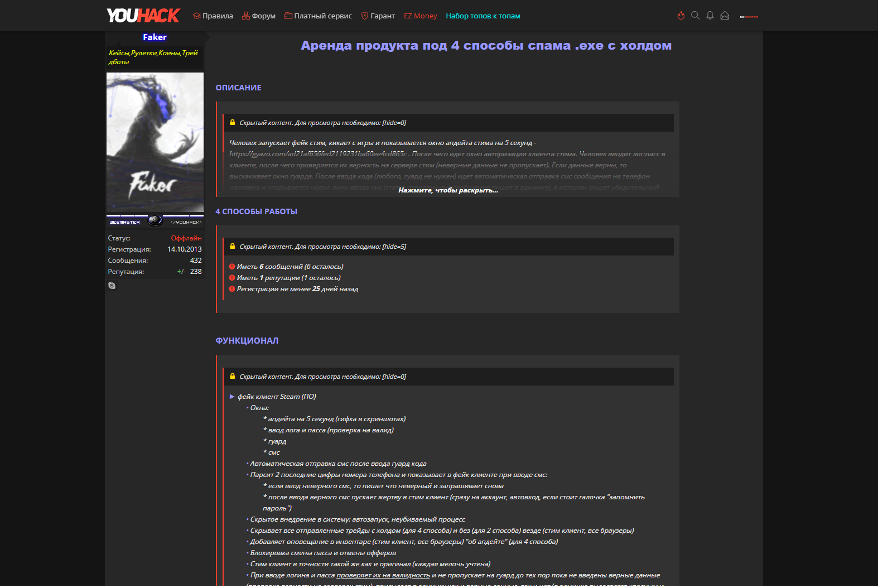The height and width of the screenshot is (588, 878).
Task: Open EZ Money menu link
Action: click(421, 16)
